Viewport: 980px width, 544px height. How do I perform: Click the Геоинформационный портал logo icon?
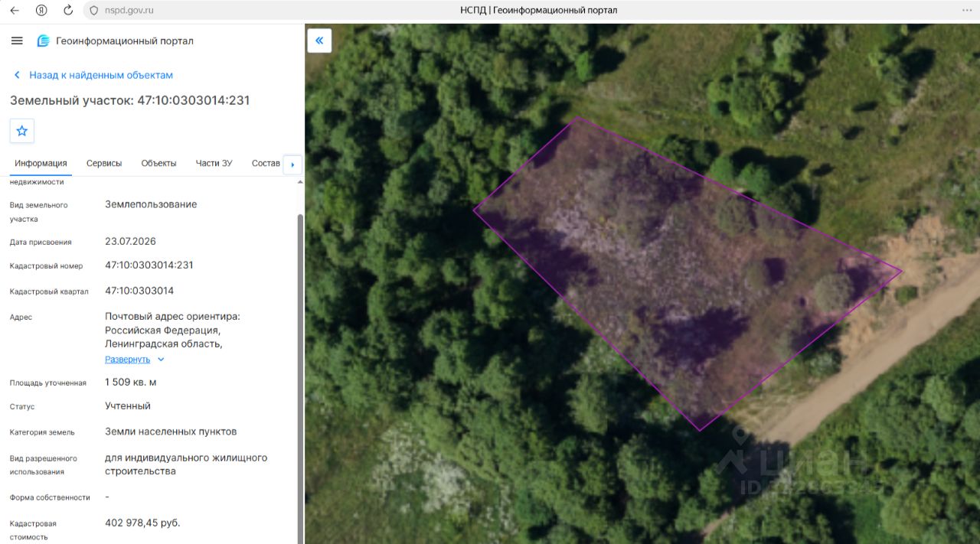(x=44, y=41)
